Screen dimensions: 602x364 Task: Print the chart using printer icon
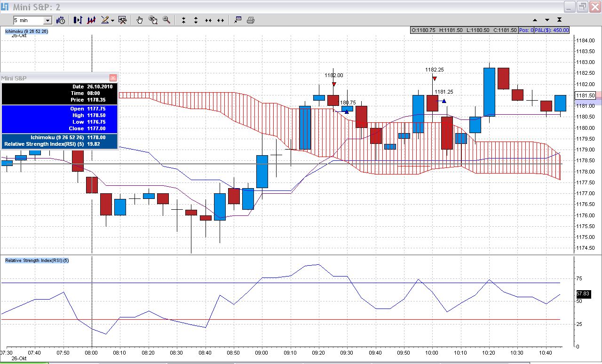coord(251,20)
